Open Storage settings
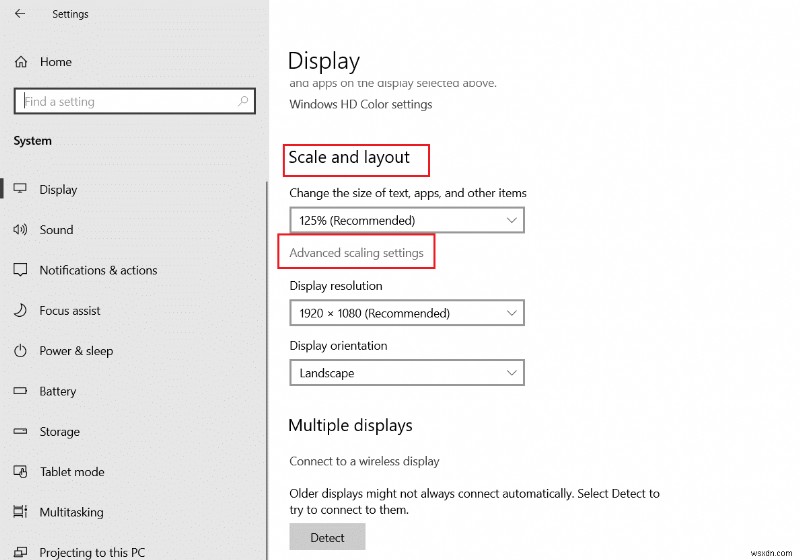Viewport: 800px width, 560px height. click(x=60, y=432)
